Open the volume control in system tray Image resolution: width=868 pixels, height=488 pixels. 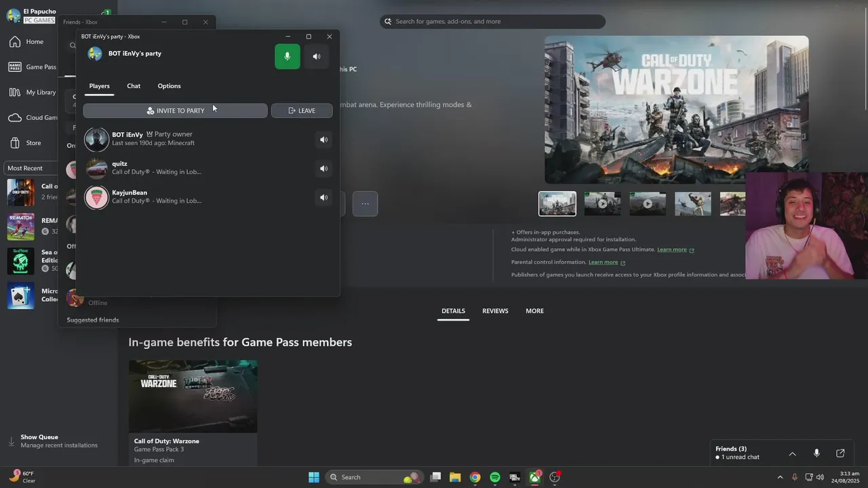[820, 477]
